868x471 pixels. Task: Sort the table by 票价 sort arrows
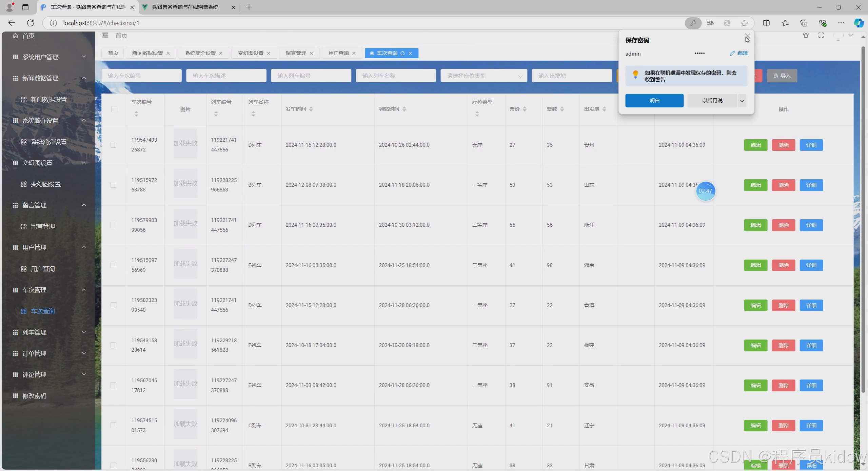click(525, 109)
